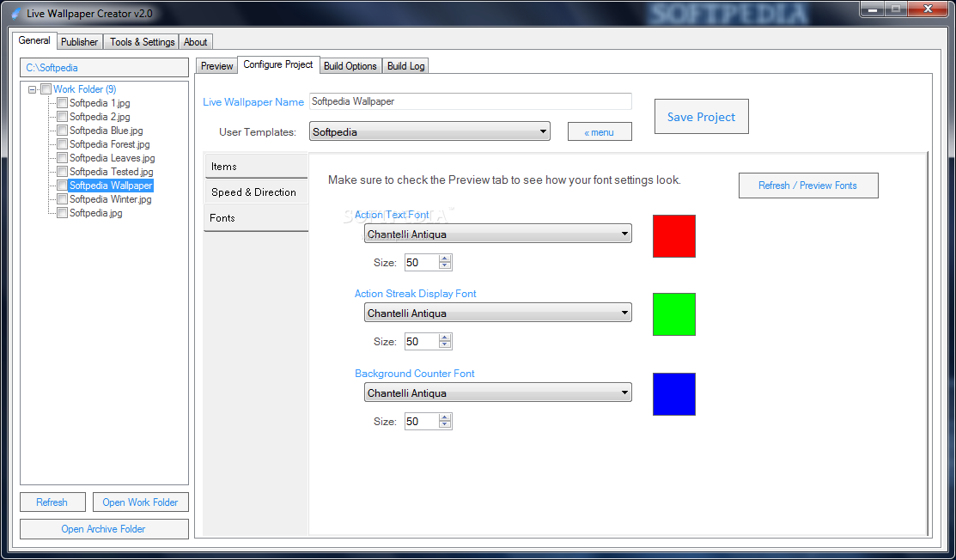The height and width of the screenshot is (560, 956).
Task: Check the Softpedia Leaves.jpg checkbox
Action: [62, 158]
